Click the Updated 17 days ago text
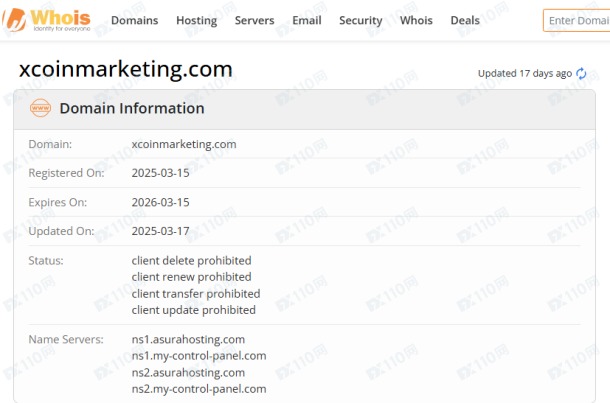The width and height of the screenshot is (610, 403). pos(525,74)
